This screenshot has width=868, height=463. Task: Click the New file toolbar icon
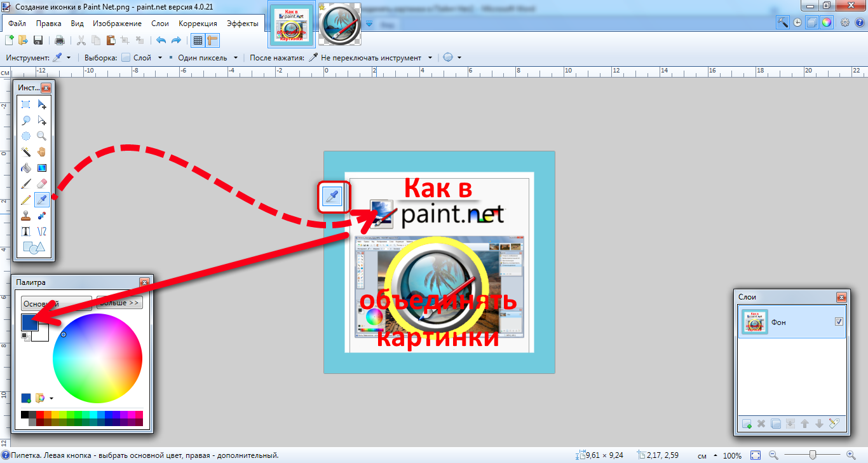(9, 40)
